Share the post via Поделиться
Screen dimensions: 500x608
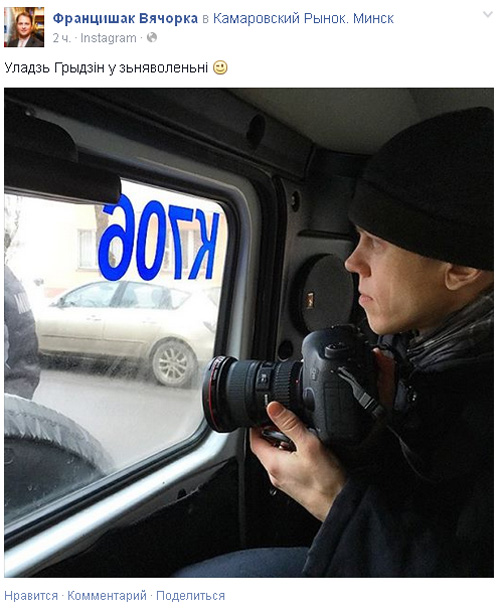(x=190, y=595)
